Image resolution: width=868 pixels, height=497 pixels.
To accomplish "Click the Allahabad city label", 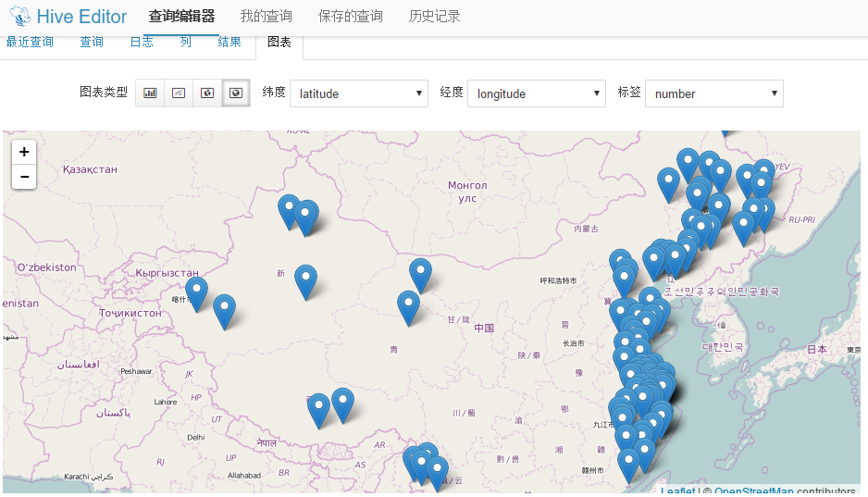I will (244, 476).
